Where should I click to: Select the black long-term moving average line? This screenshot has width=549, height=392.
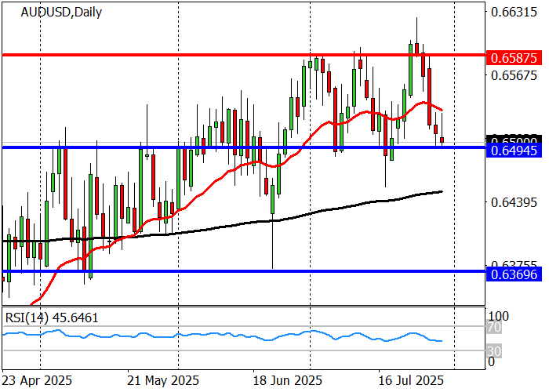click(x=223, y=227)
